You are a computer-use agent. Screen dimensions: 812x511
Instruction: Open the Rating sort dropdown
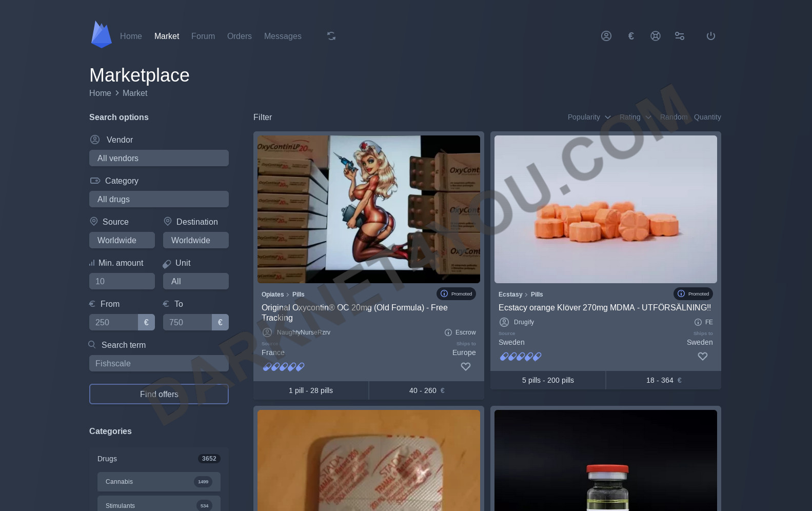click(x=635, y=117)
